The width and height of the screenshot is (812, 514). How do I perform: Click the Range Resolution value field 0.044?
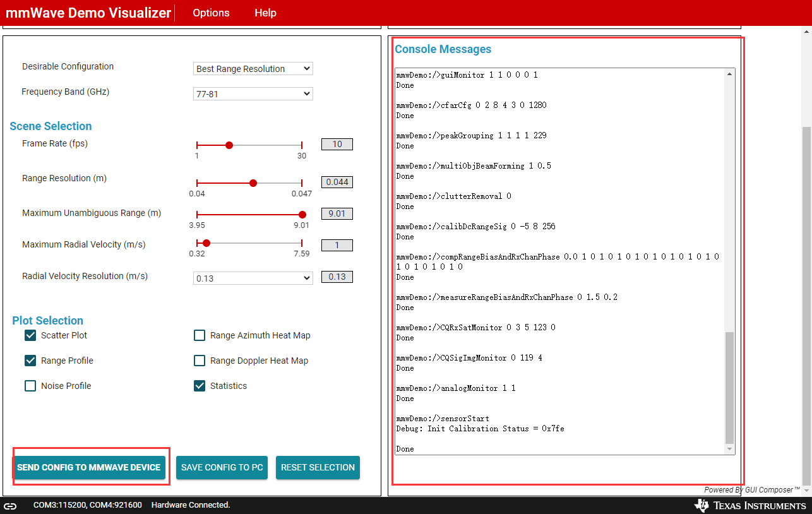tap(337, 182)
